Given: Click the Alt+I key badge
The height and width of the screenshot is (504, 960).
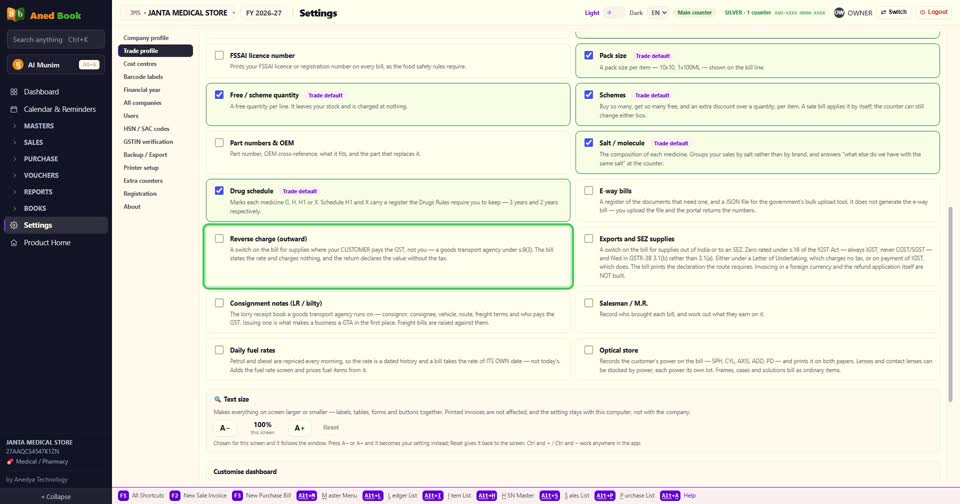Looking at the screenshot, I should pos(432,495).
